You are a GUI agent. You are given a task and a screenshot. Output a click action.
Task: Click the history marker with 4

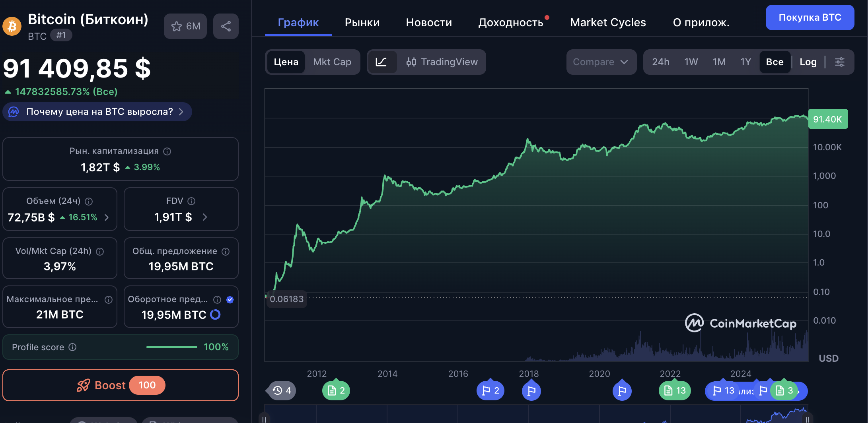[282, 390]
